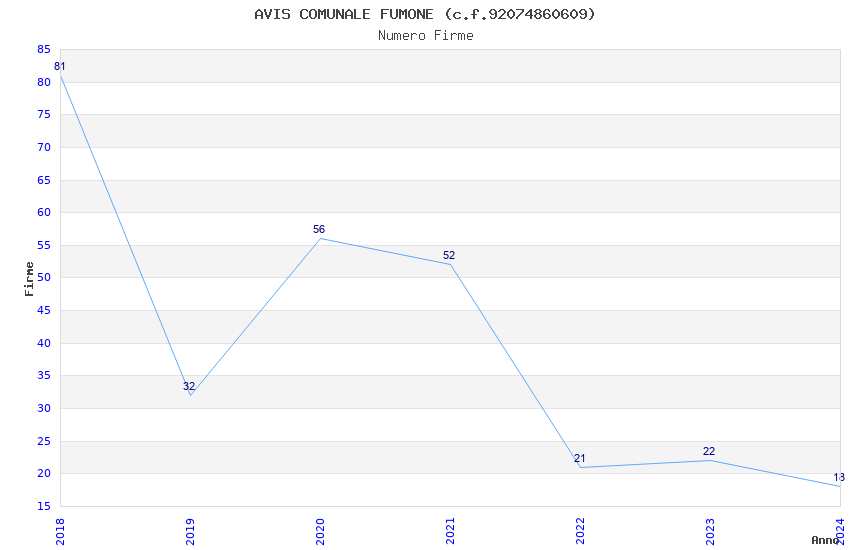This screenshot has height=550, width=850.
Task: Click the y-axis value 20
Action: (44, 474)
